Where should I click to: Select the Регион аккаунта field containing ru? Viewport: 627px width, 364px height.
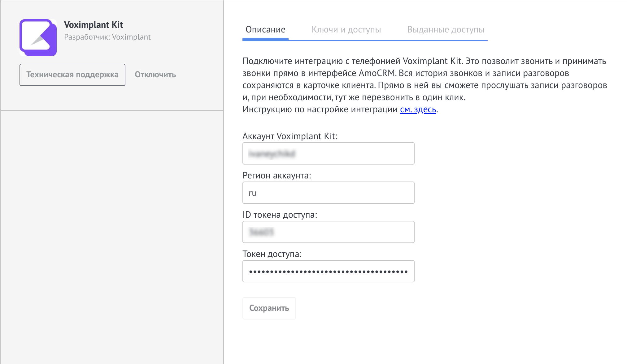pos(329,193)
